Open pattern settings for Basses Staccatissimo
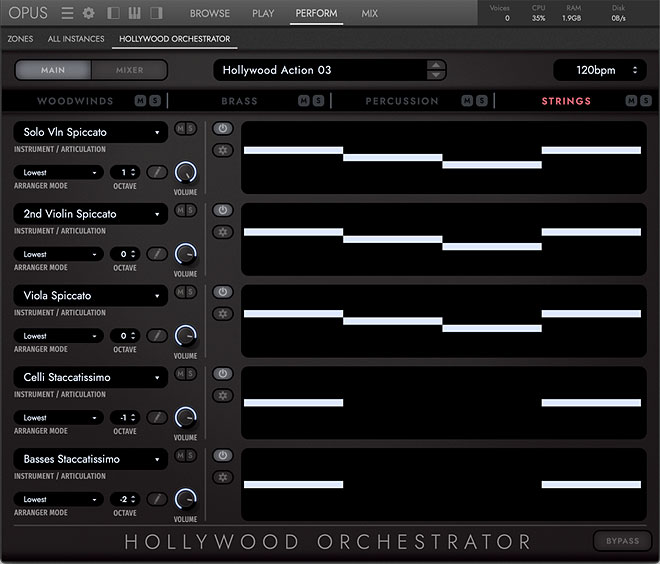The width and height of the screenshot is (660, 564). click(x=223, y=477)
